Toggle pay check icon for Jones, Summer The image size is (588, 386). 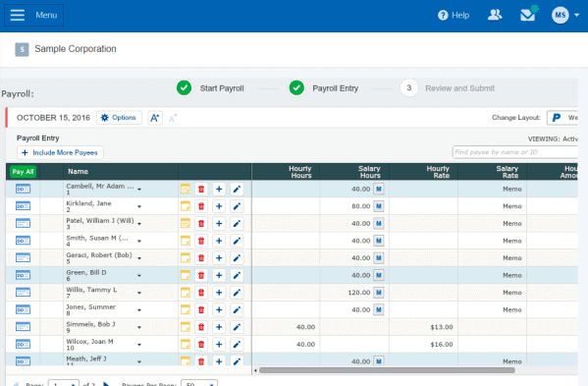click(23, 309)
